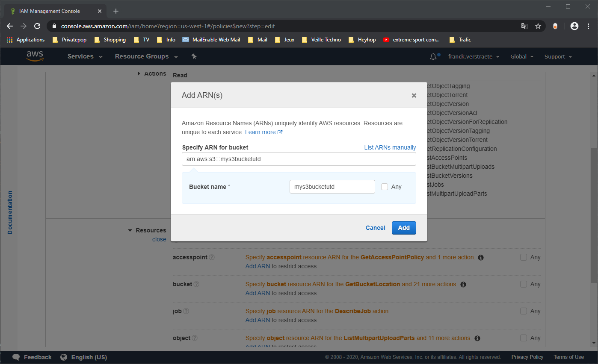Click the Add button in dialog

[x=404, y=228]
